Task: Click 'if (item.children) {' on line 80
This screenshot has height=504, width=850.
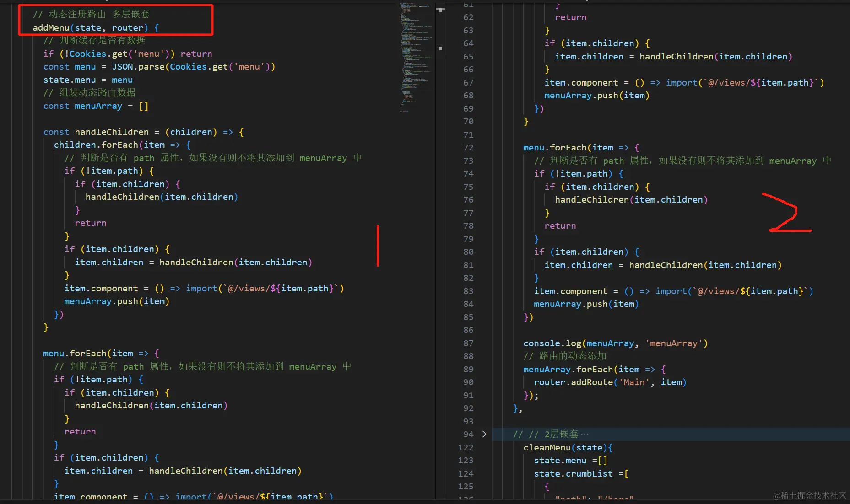Action: (x=586, y=252)
